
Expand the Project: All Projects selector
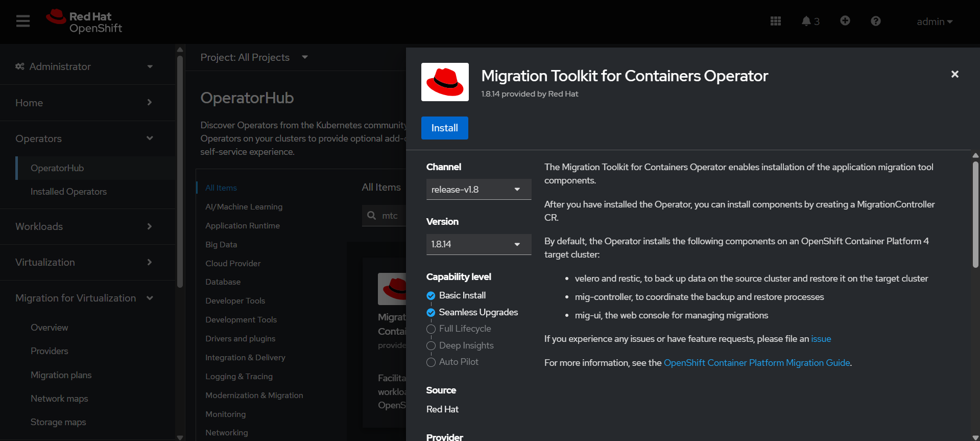(x=254, y=57)
